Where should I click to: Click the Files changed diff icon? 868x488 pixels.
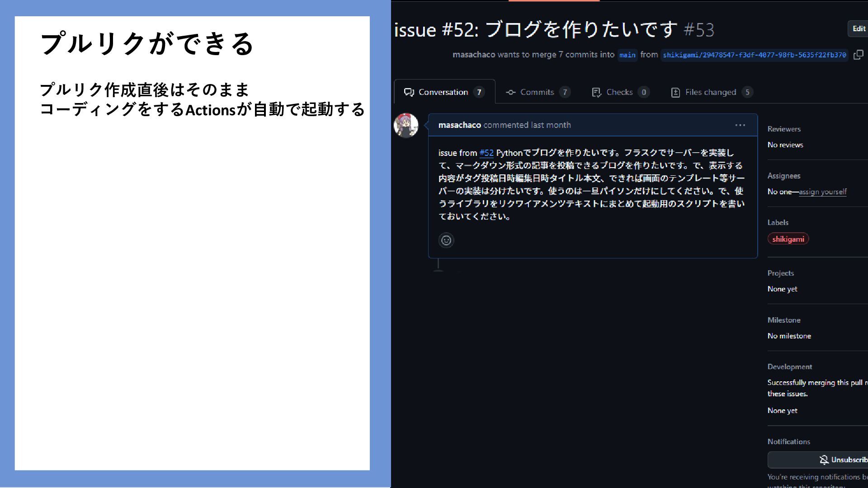(x=675, y=92)
